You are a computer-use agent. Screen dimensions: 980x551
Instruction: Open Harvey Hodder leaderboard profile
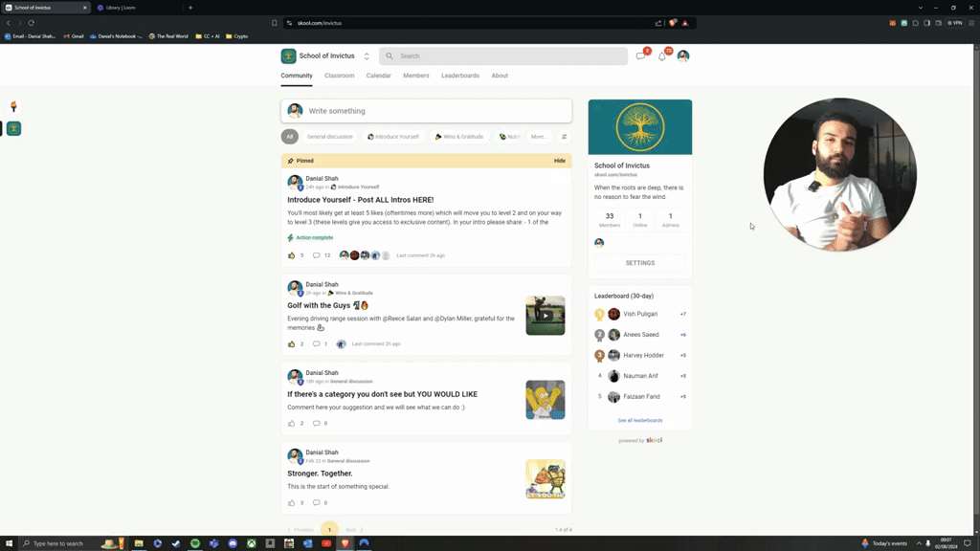(x=643, y=356)
